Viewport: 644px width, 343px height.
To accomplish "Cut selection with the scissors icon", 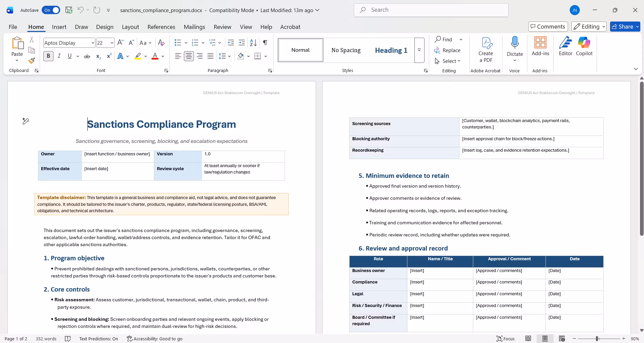I will [x=32, y=40].
